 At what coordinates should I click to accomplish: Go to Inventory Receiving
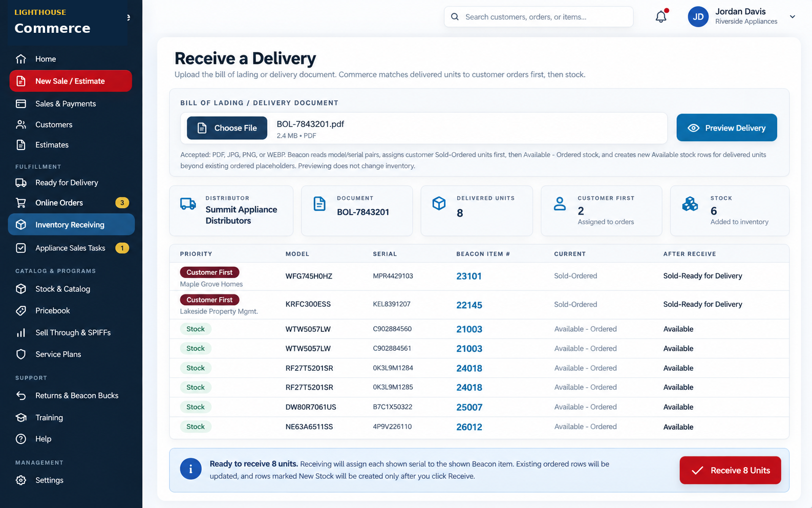coord(71,225)
